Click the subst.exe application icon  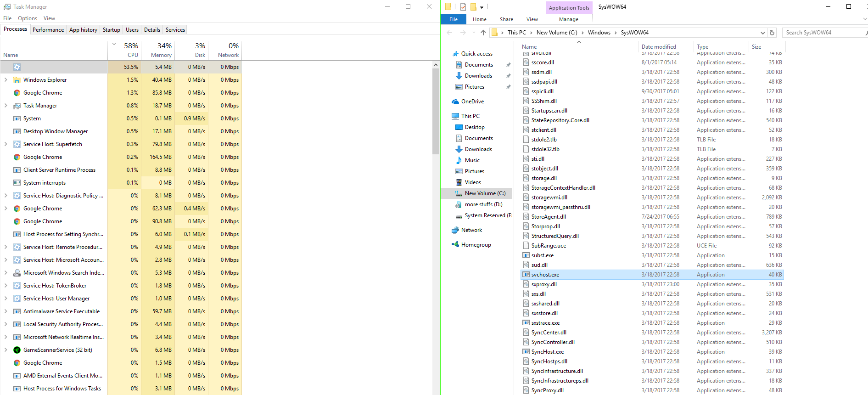point(526,255)
